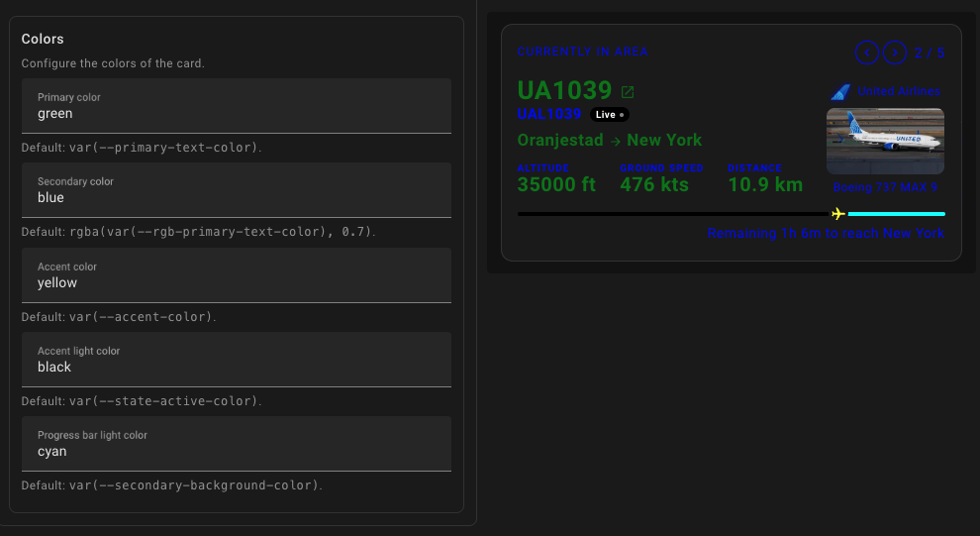Click the ALTITUDE label
Screen dimensions: 980x536
point(543,167)
